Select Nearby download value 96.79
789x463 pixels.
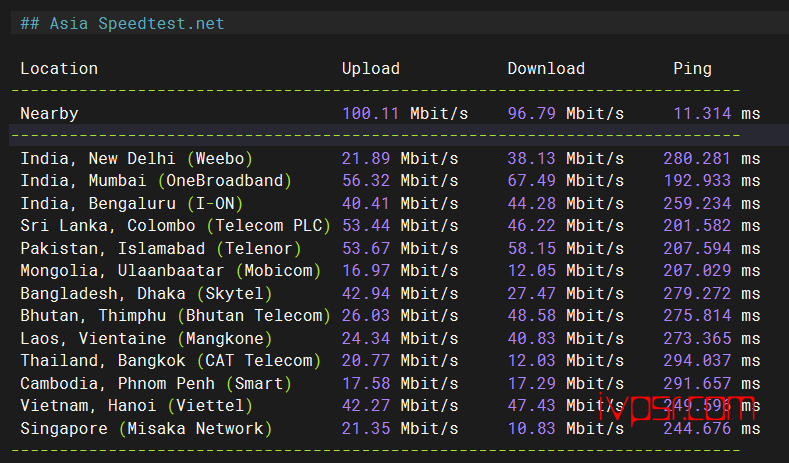click(x=531, y=113)
